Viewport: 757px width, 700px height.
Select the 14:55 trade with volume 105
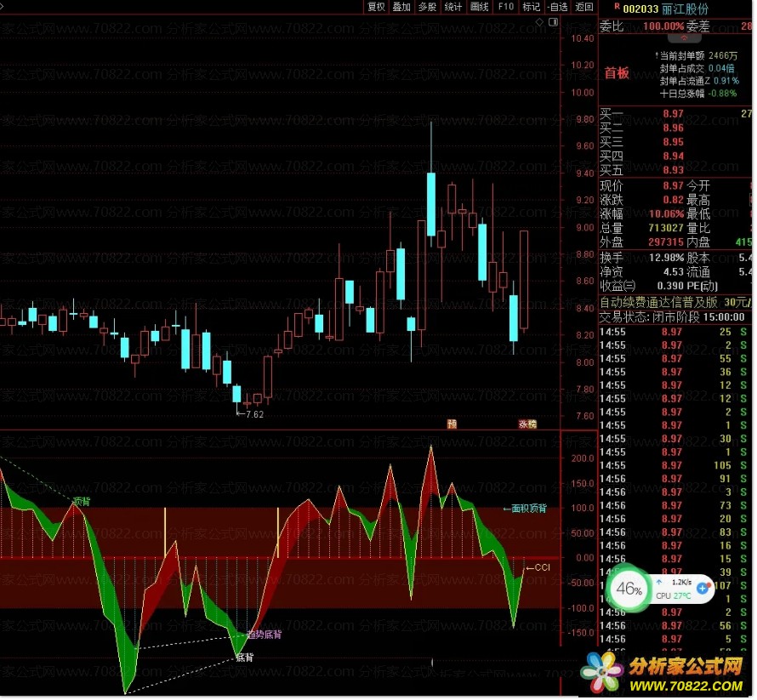[x=674, y=465]
